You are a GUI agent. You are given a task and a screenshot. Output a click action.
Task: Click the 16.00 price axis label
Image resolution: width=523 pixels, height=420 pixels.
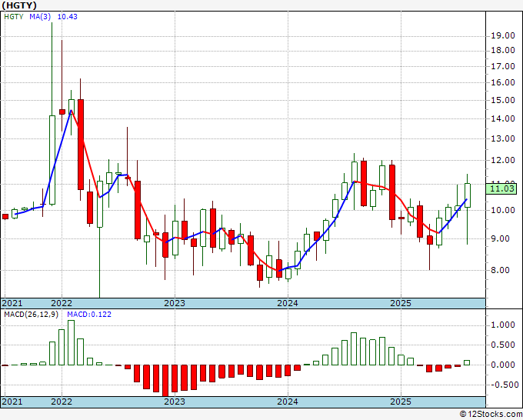[503, 82]
